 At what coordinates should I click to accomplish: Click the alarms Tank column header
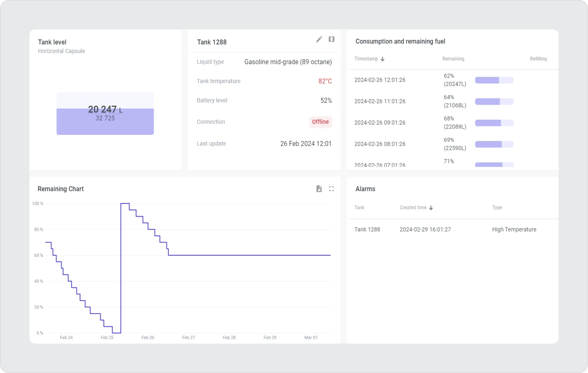[359, 208]
